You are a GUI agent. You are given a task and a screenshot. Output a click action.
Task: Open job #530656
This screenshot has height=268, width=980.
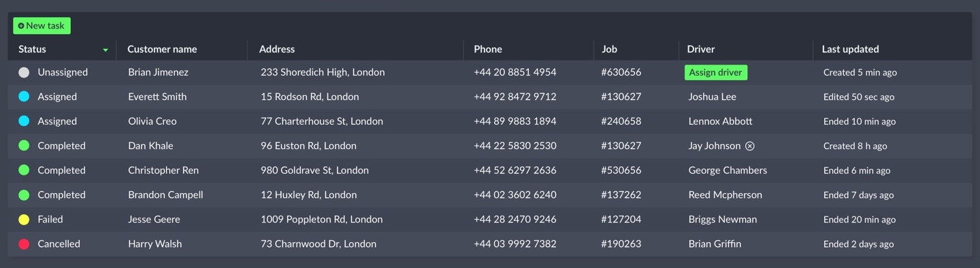pyautogui.click(x=621, y=170)
